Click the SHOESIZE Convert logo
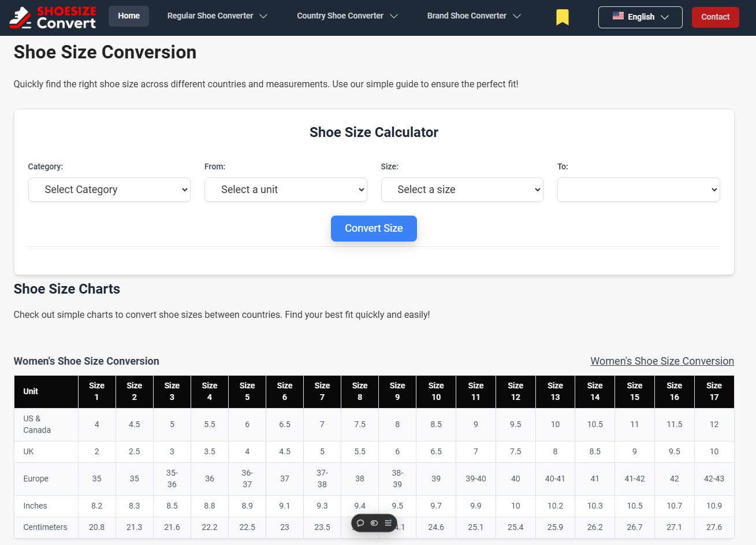The width and height of the screenshot is (756, 545). point(53,17)
